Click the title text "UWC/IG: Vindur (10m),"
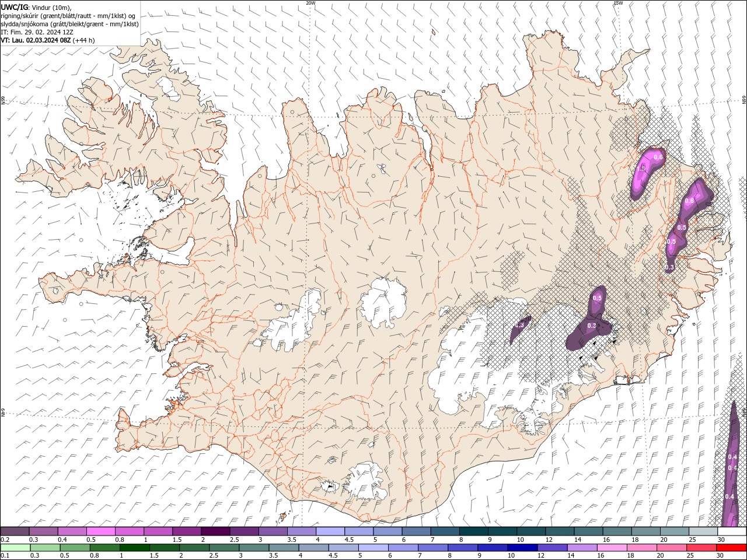This screenshot has height=560, width=747. (x=36, y=7)
